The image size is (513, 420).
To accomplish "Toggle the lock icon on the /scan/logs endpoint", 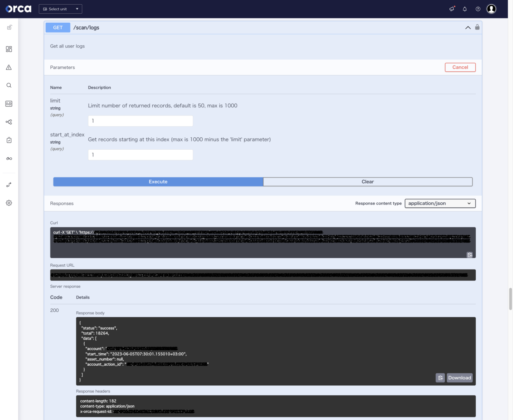I will pos(477,27).
